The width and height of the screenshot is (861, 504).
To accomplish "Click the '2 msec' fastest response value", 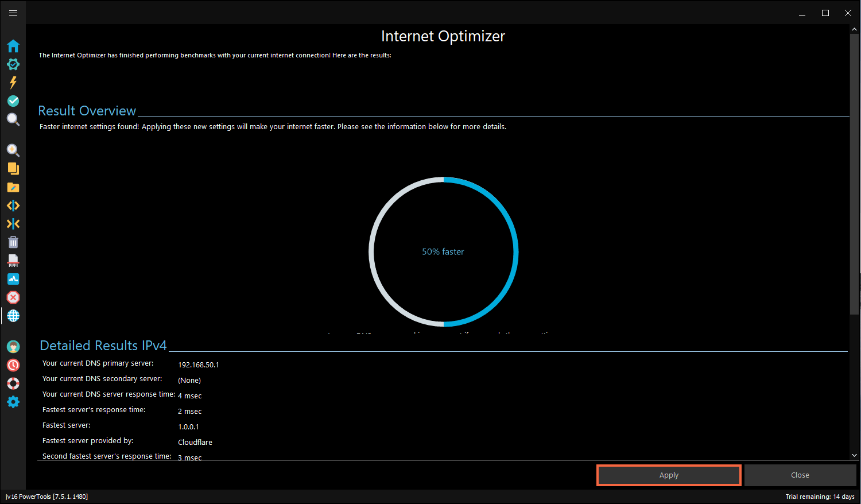I will (190, 412).
